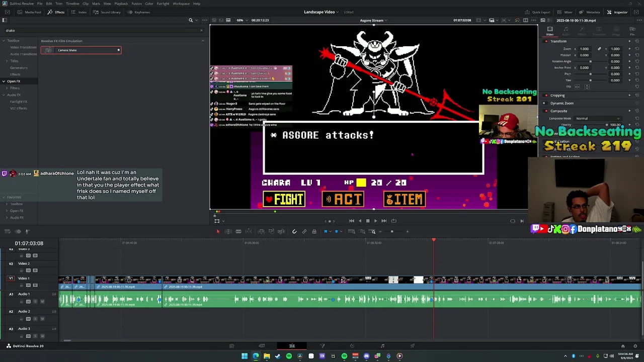The height and width of the screenshot is (362, 644).
Task: Reset Transform with its reset arrow
Action: pos(637,41)
